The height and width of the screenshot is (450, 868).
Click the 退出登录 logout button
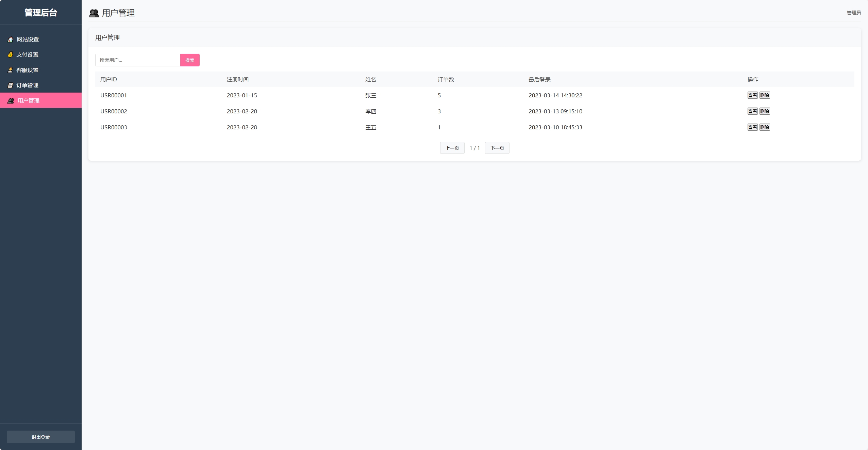[x=41, y=437]
